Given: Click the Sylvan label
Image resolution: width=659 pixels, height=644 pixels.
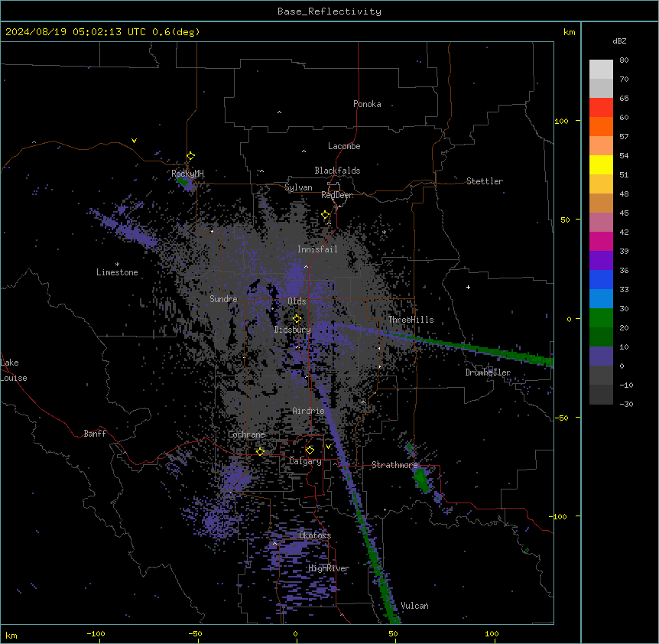Looking at the screenshot, I should 298,187.
